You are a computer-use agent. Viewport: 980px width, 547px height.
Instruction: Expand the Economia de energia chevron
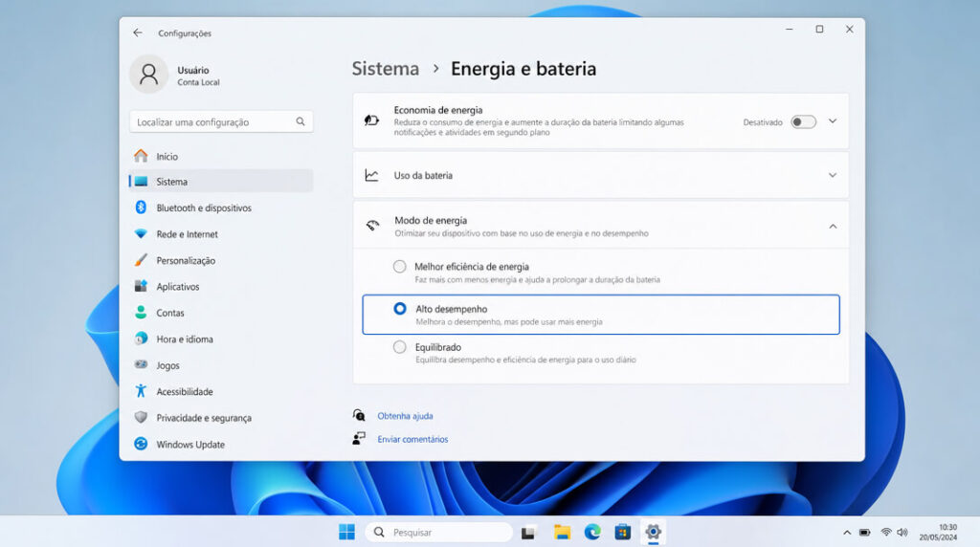tap(833, 121)
